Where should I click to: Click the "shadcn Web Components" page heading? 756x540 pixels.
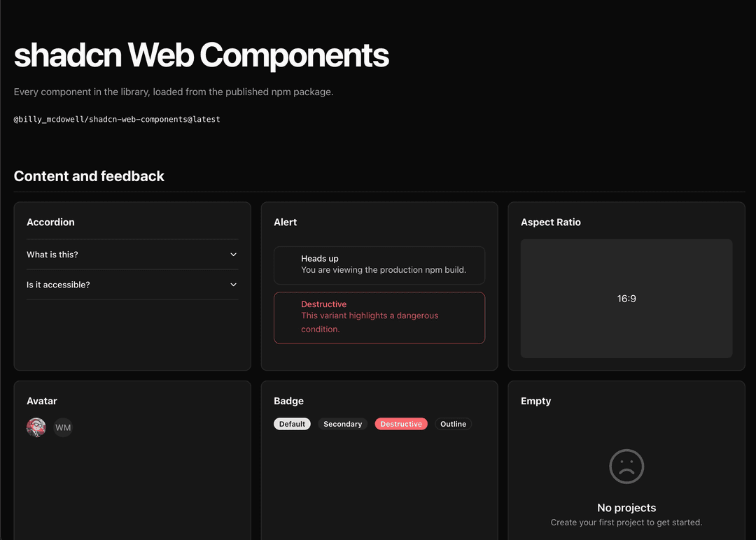202,55
